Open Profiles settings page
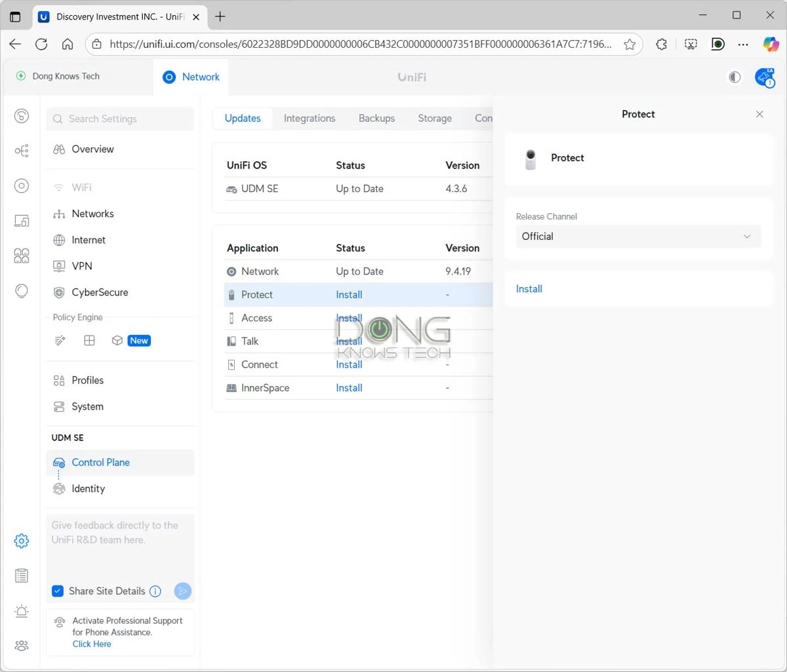787x672 pixels. point(120,380)
